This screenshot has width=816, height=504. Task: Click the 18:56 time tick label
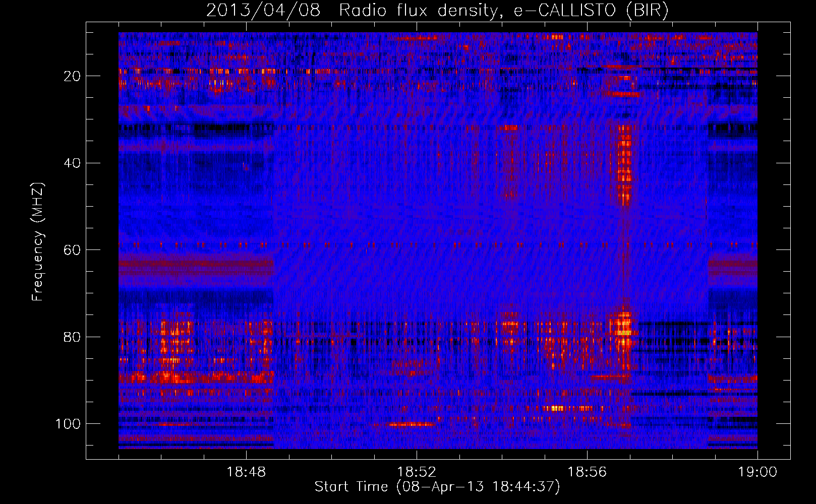[587, 472]
